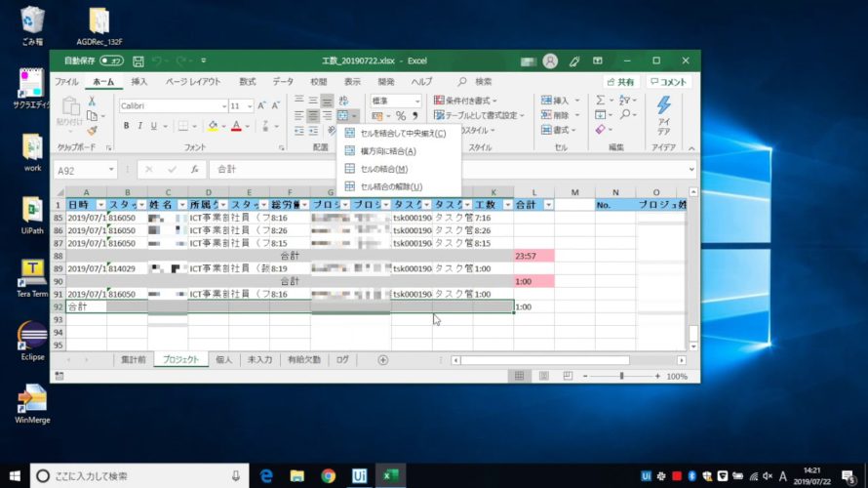Click the コメント comments button
This screenshot has width=868, height=488.
pos(669,82)
